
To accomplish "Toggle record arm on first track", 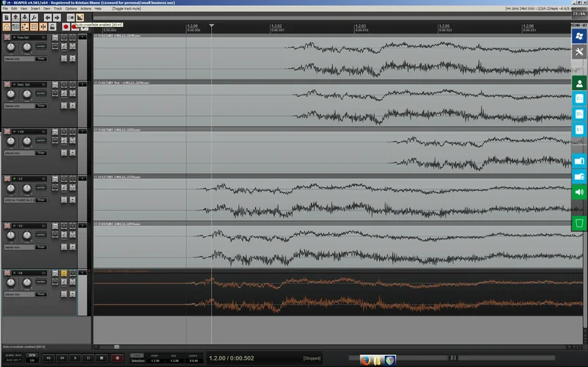I will 7,37.
